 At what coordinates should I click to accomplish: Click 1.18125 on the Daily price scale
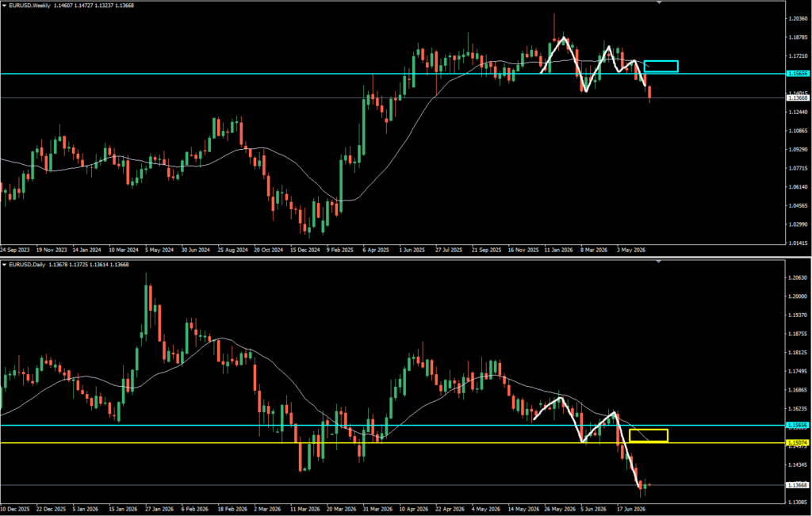tap(798, 353)
